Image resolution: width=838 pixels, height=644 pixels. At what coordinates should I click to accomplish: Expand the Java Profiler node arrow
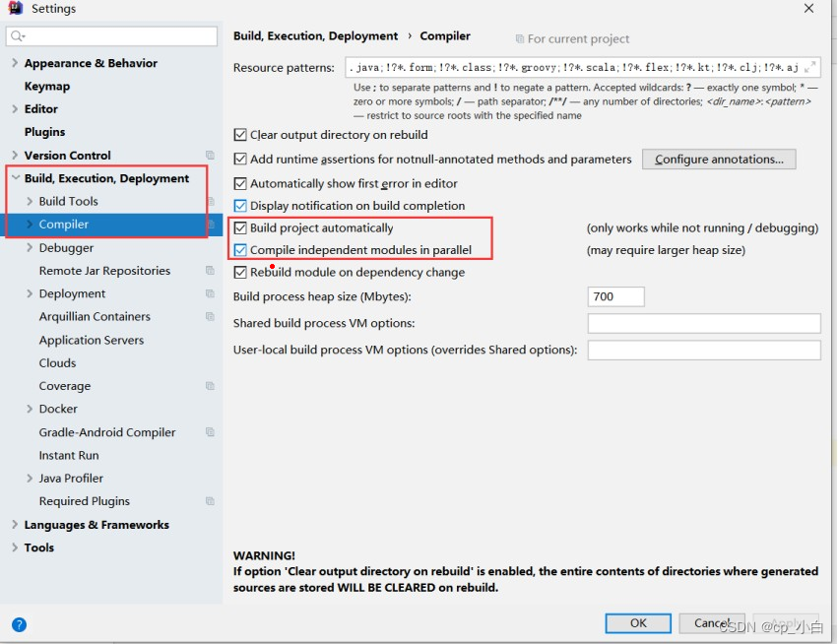(x=30, y=479)
